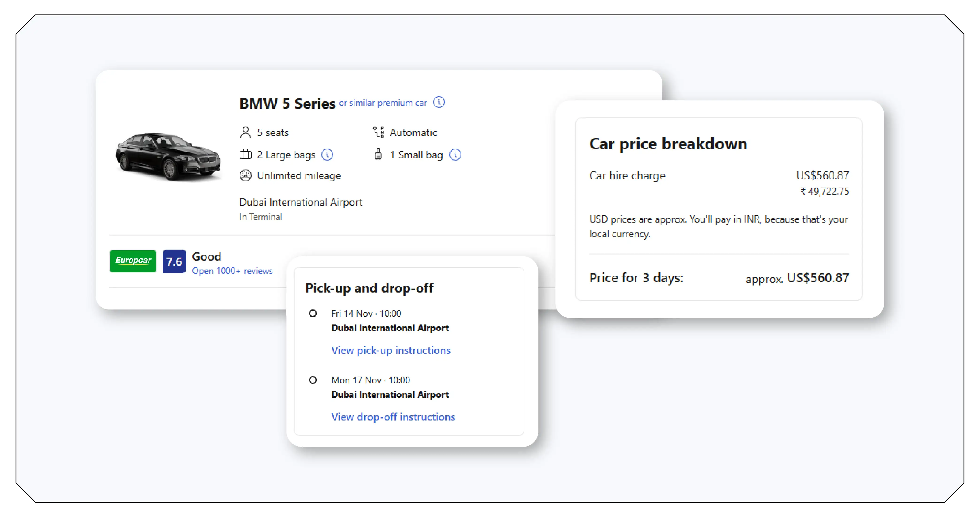Click the 5 seats passenger icon
The height and width of the screenshot is (517, 980).
pos(245,132)
